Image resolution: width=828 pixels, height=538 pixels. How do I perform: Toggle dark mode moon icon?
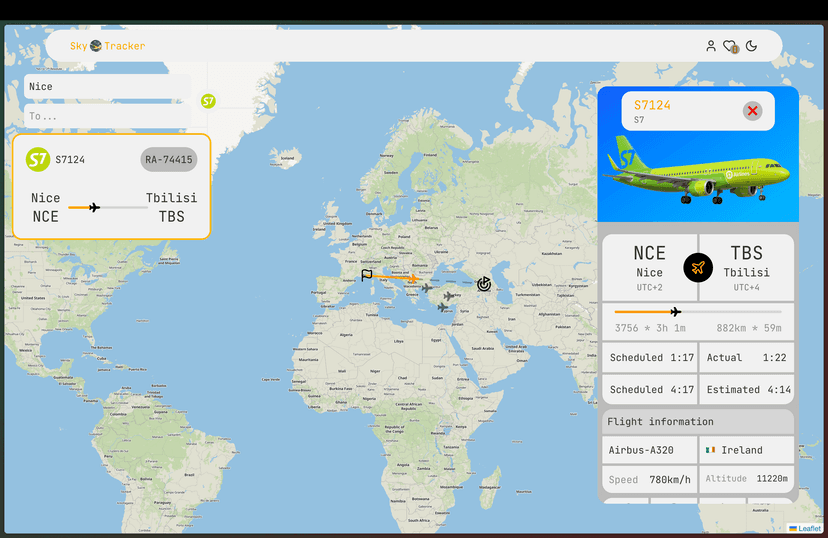751,46
